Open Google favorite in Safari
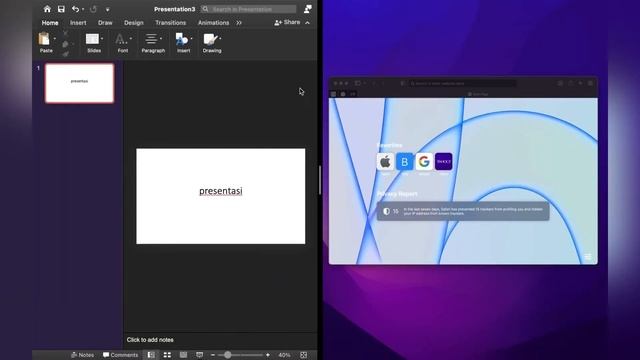The width and height of the screenshot is (640, 360). pos(424,162)
